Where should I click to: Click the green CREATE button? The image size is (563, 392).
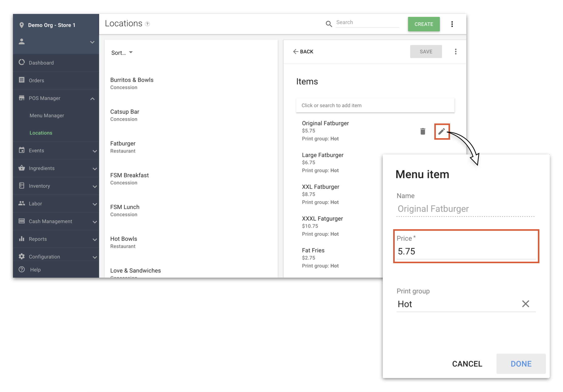pos(423,24)
